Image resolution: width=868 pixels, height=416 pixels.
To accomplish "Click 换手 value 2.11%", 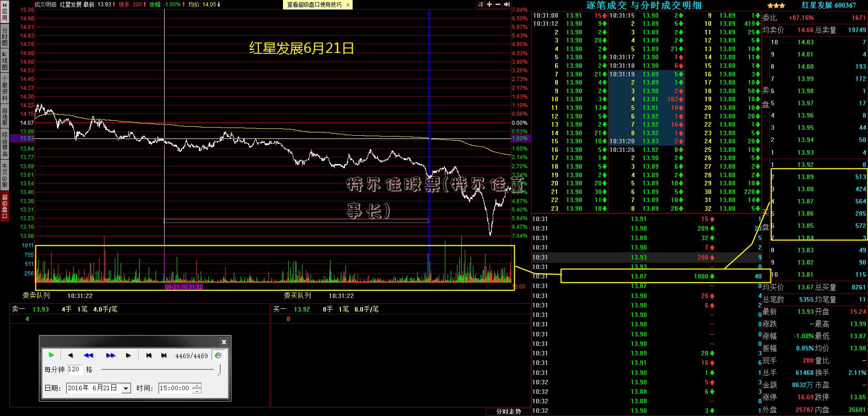I will coord(857,373).
